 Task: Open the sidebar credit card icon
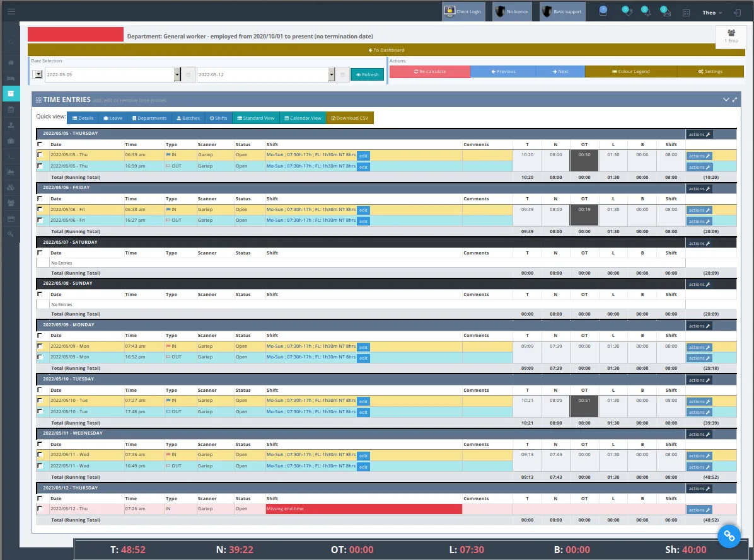[11, 219]
